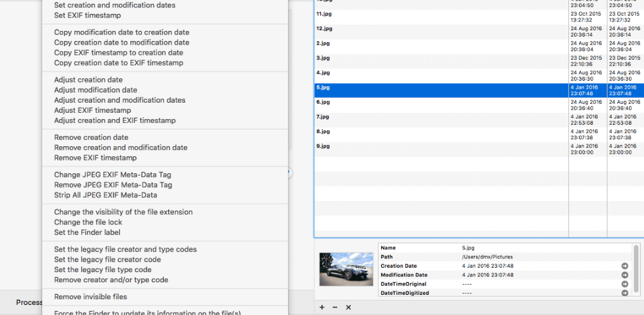This screenshot has width=644, height=315.
Task: Click the info panel vertical scrollbar
Action: (636, 269)
